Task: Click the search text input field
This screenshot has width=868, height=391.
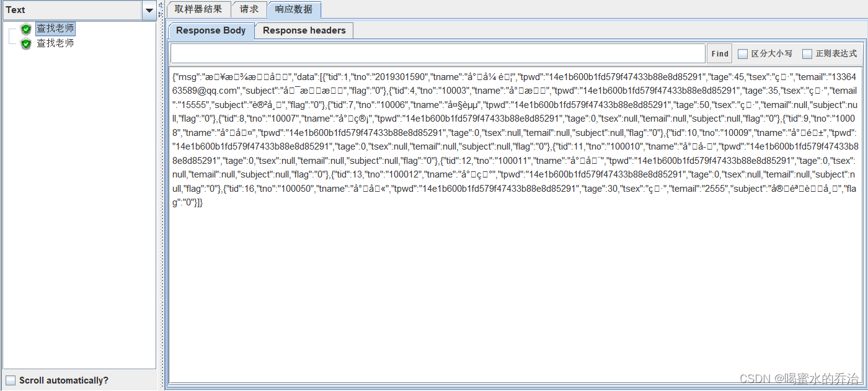Action: tap(438, 53)
